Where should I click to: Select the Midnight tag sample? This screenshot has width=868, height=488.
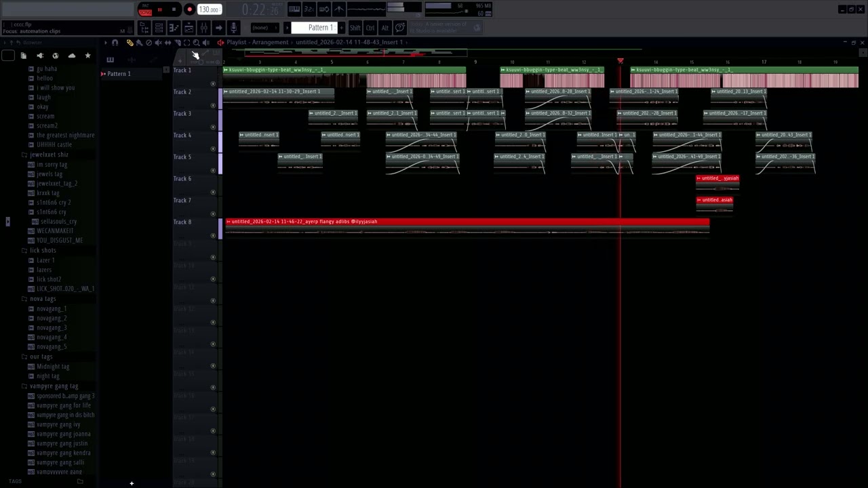[x=53, y=366]
